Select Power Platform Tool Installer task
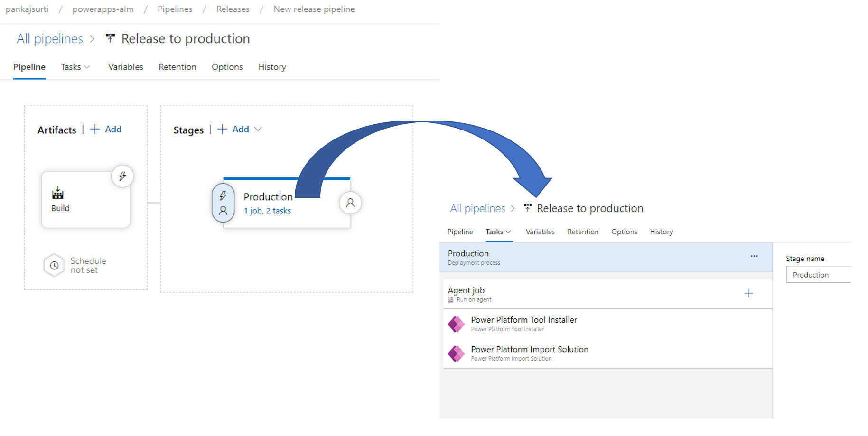Image resolution: width=868 pixels, height=436 pixels. pyautogui.click(x=524, y=324)
